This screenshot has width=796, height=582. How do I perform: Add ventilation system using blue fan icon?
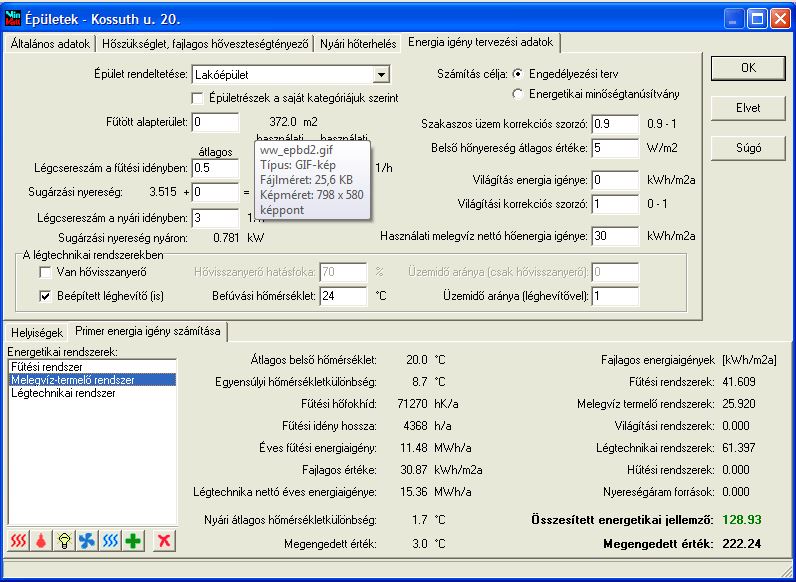pos(87,541)
